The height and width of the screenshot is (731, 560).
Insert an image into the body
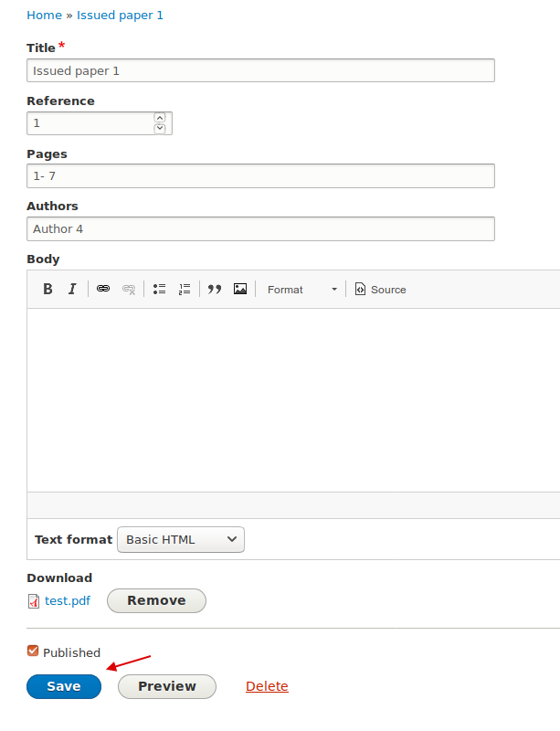240,289
